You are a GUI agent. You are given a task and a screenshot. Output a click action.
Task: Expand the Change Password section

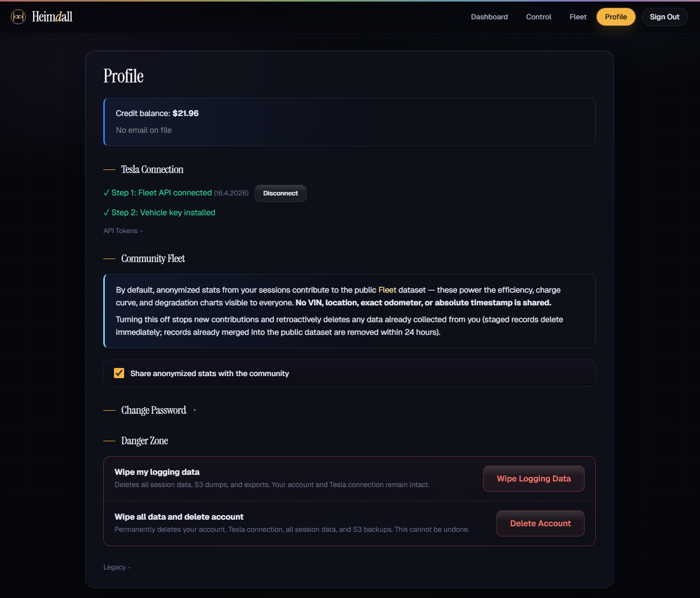(x=154, y=410)
